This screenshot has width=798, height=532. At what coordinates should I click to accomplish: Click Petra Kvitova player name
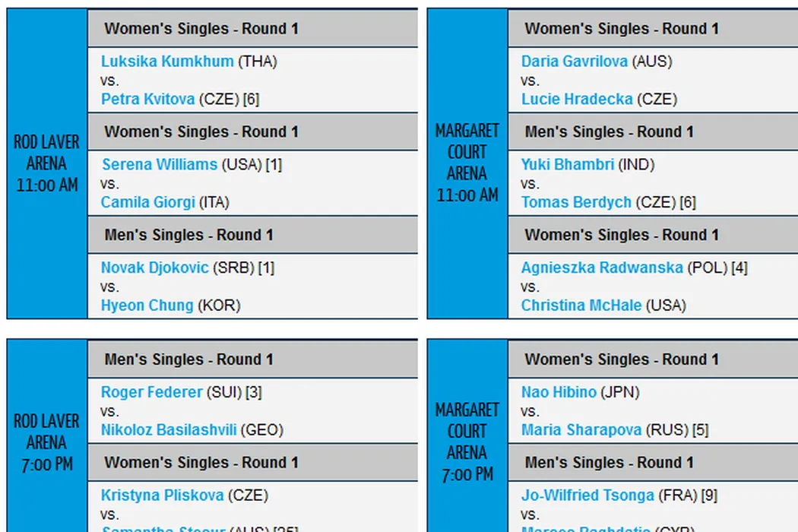[147, 99]
